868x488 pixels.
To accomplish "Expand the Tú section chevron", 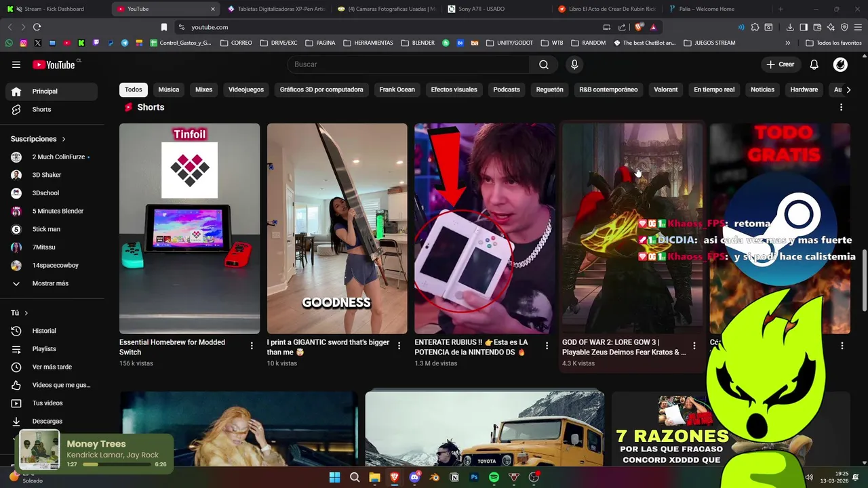I will (x=26, y=313).
